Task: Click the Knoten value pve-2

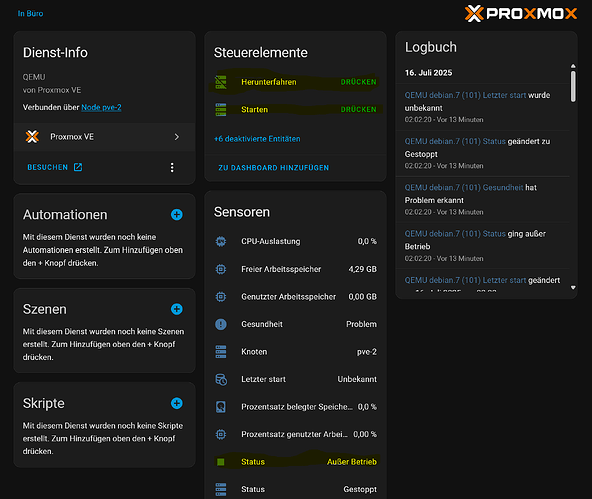Action: click(367, 352)
